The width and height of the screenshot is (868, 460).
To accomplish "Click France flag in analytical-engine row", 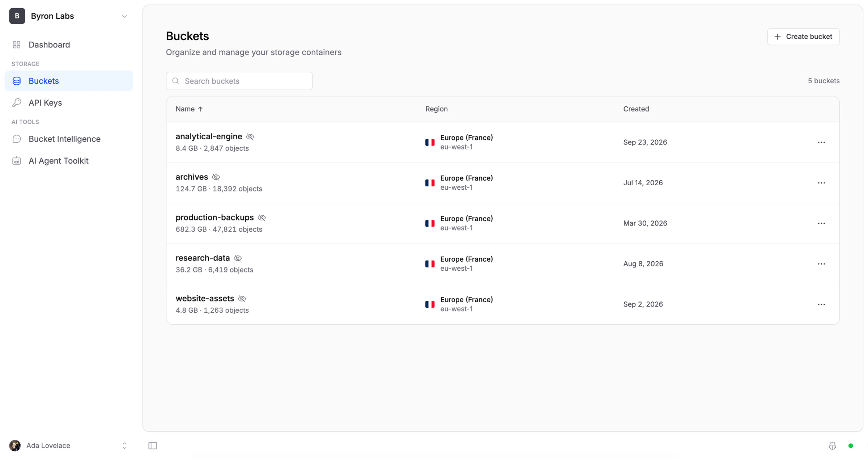I will pos(430,142).
